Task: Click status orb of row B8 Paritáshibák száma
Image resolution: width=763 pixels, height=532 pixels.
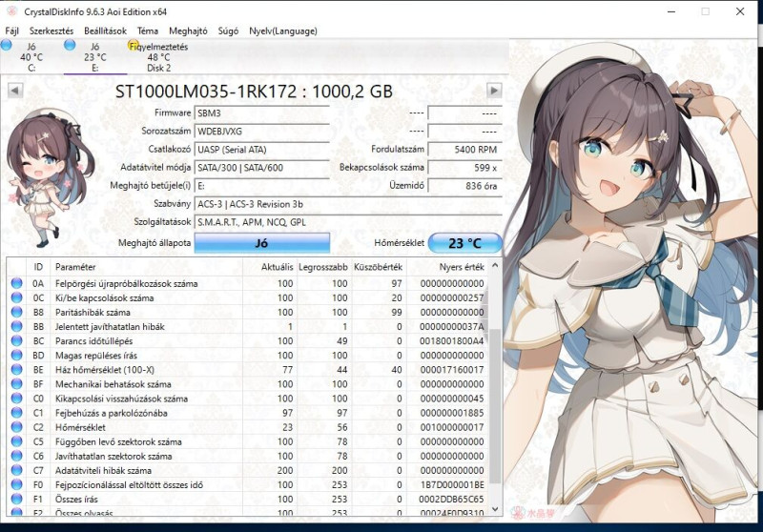Action: point(16,312)
